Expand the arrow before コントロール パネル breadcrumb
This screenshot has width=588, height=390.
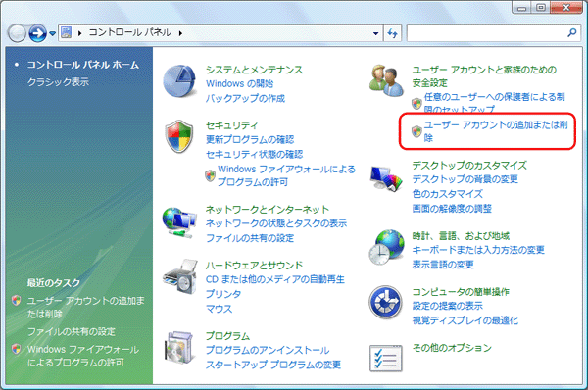point(80,33)
